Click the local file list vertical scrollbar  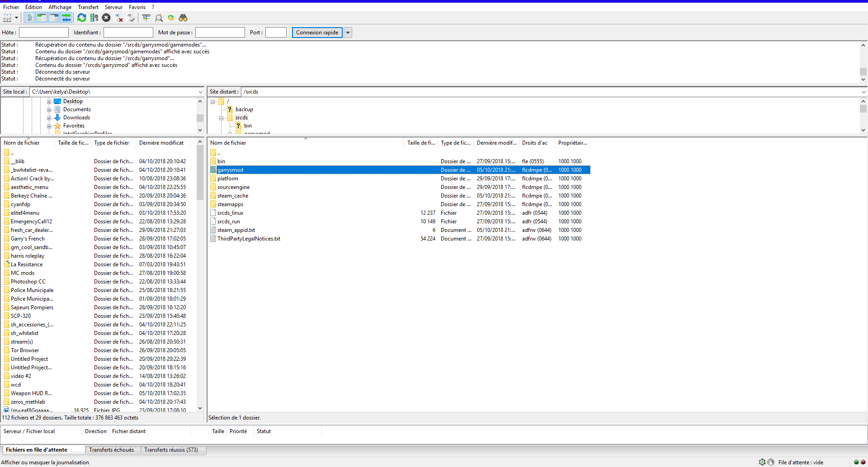click(200, 276)
